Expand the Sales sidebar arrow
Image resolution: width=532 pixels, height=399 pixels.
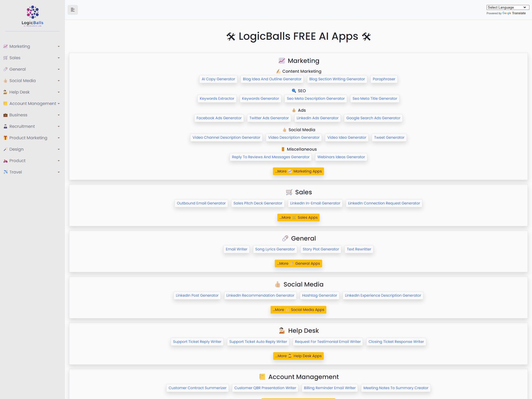(x=59, y=58)
